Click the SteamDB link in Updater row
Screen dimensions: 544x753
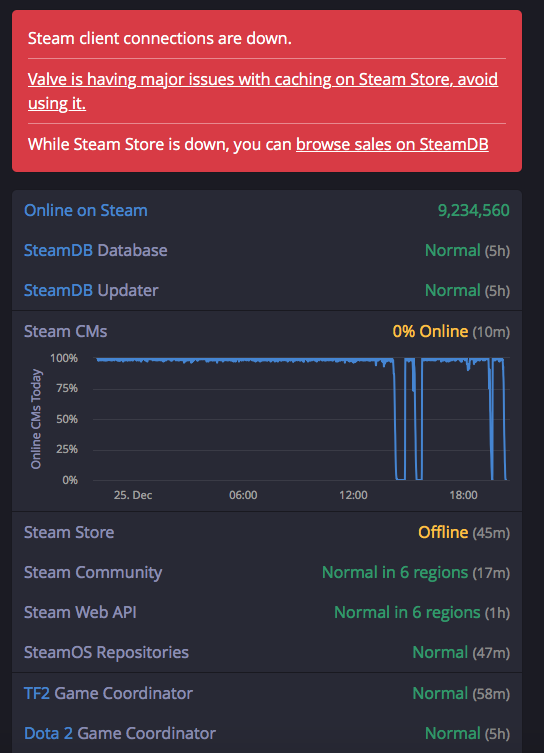click(x=58, y=290)
